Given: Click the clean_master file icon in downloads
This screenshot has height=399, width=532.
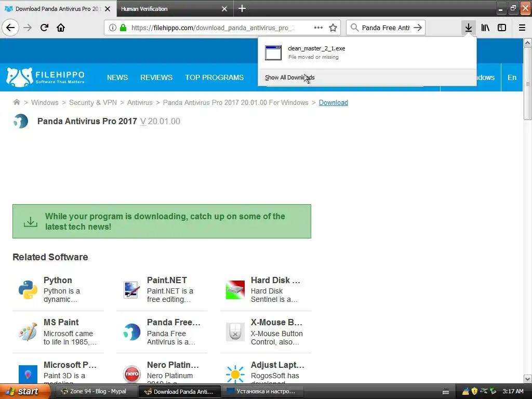Looking at the screenshot, I should tap(273, 52).
